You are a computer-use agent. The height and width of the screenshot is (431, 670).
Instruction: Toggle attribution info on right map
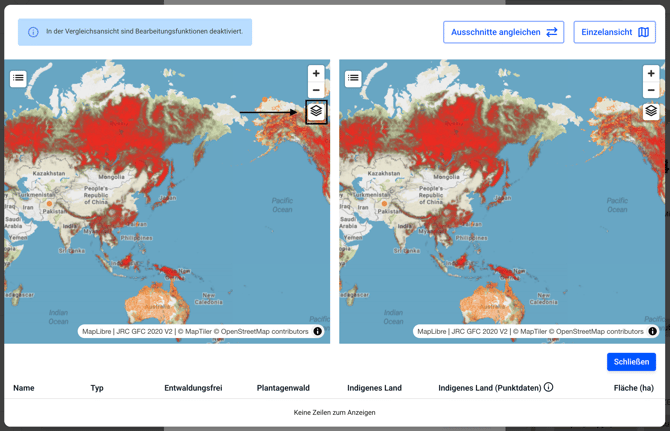coord(653,332)
